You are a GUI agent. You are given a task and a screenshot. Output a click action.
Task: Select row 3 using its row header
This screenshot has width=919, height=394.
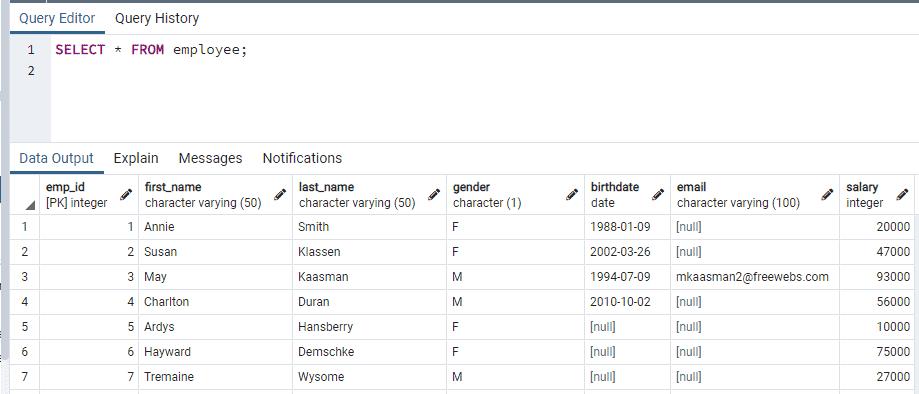25,277
